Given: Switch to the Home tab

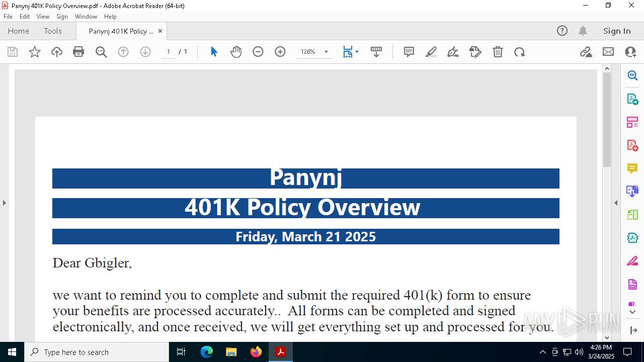Looking at the screenshot, I should (x=19, y=31).
